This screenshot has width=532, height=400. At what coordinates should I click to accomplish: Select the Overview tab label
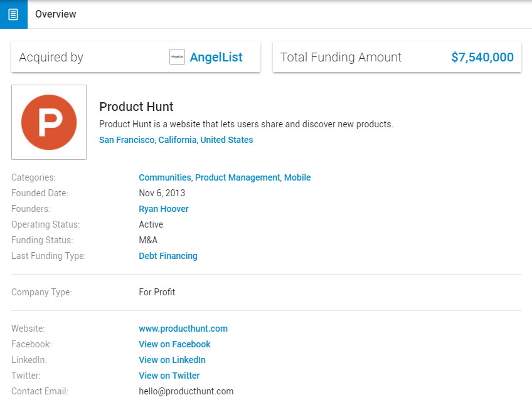click(56, 14)
